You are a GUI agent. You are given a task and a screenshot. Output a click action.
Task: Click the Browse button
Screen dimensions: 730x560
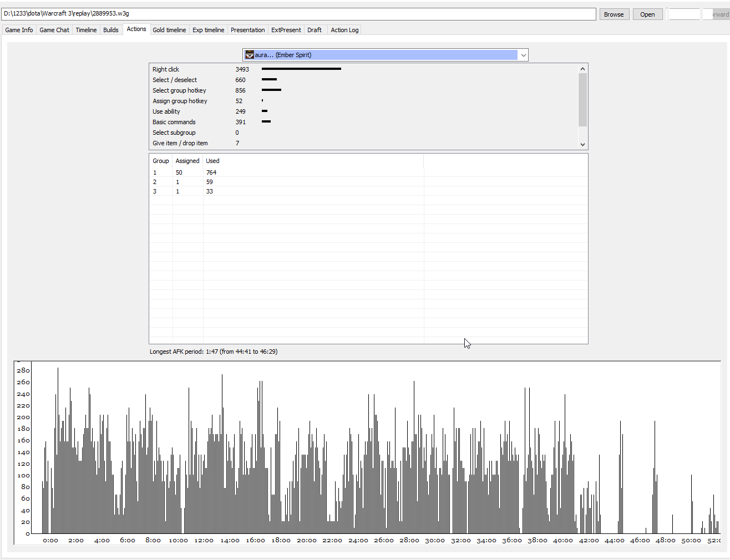(x=614, y=14)
